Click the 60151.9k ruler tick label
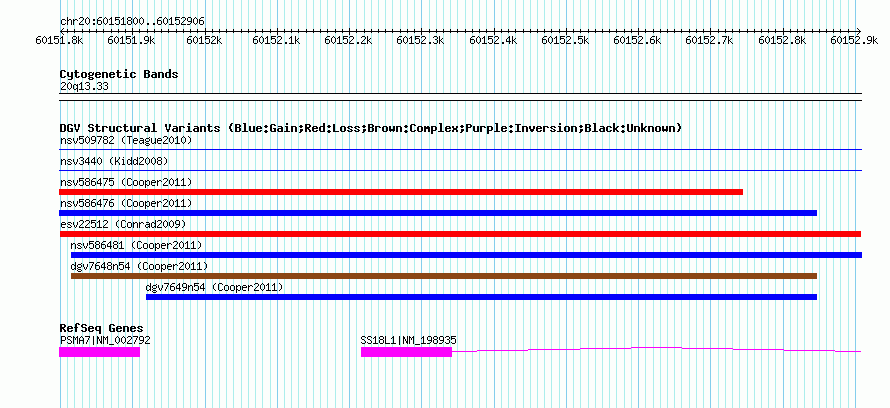The image size is (890, 408). point(132,40)
